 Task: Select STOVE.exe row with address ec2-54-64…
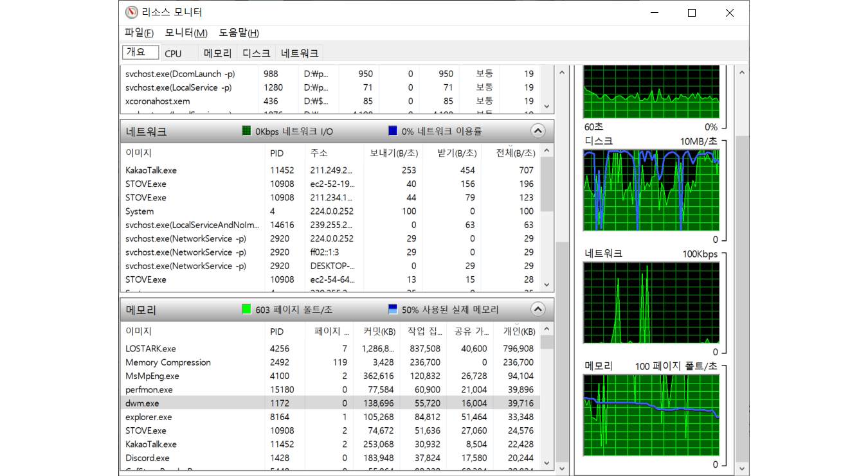pyautogui.click(x=330, y=279)
